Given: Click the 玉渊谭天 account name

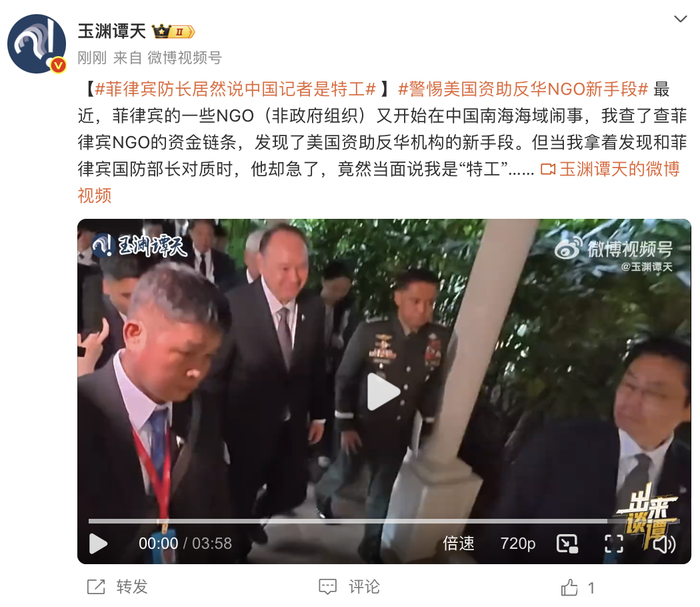Looking at the screenshot, I should (x=112, y=31).
